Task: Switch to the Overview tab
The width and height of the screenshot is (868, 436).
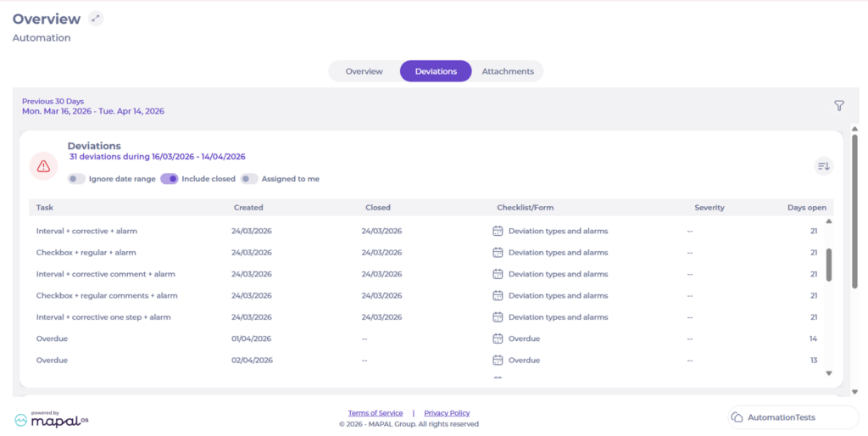Action: (364, 71)
